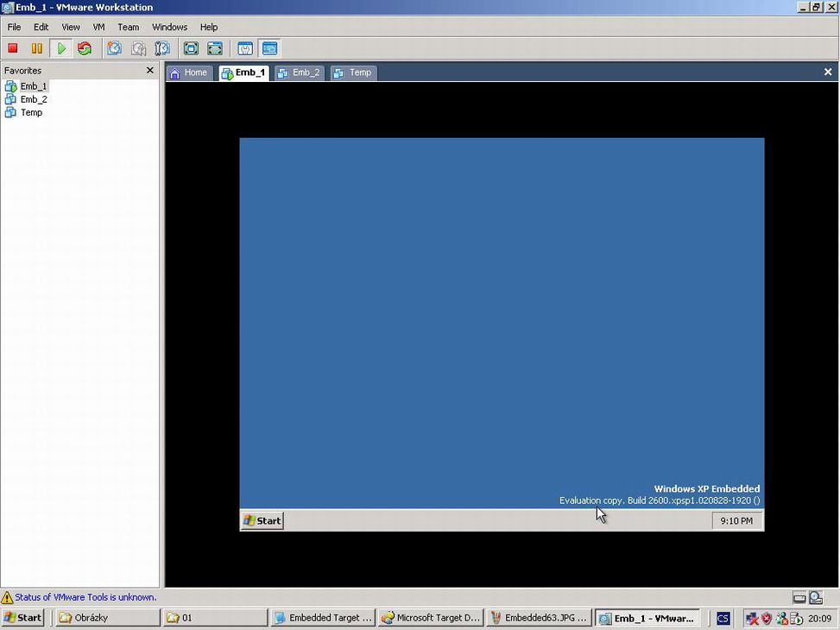This screenshot has width=840, height=630.
Task: Click the Emb_1 VM icon in Favorites
Action: click(x=10, y=86)
